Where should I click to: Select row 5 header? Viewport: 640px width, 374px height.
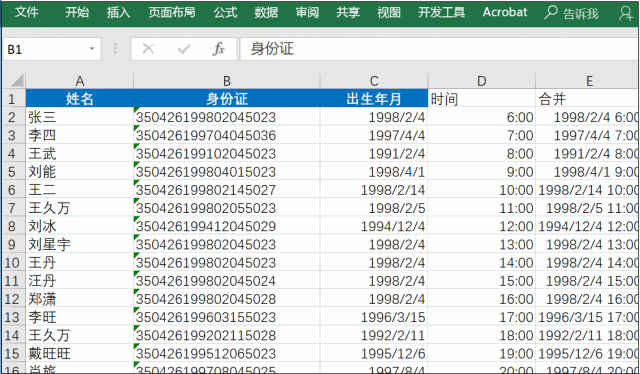coord(14,171)
